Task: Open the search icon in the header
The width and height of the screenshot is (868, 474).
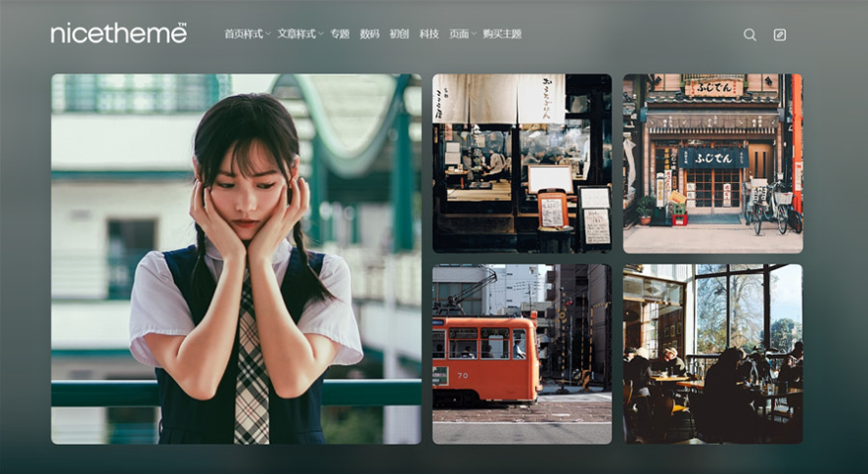Action: pyautogui.click(x=750, y=34)
